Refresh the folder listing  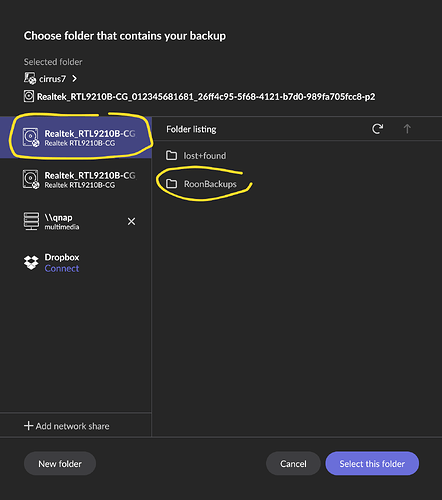tap(377, 129)
